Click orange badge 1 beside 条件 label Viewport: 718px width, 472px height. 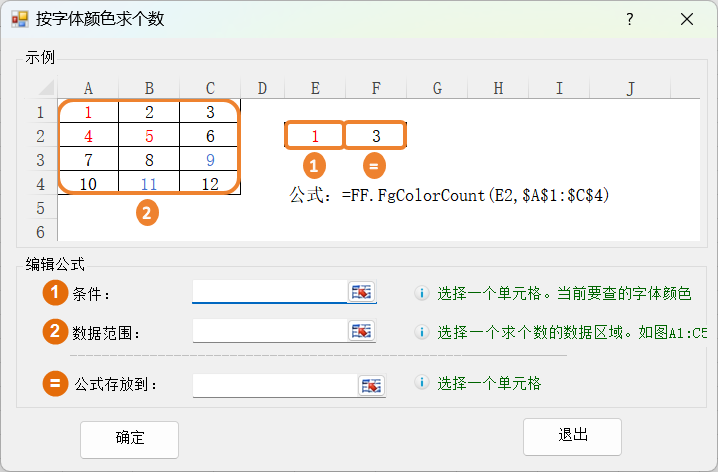[x=55, y=293]
